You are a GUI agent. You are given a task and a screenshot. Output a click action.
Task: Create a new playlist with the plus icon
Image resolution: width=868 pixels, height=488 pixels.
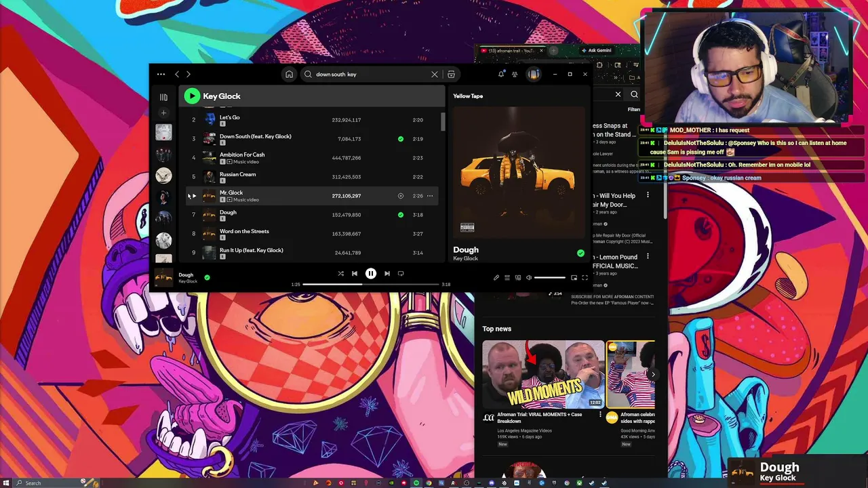coord(163,113)
